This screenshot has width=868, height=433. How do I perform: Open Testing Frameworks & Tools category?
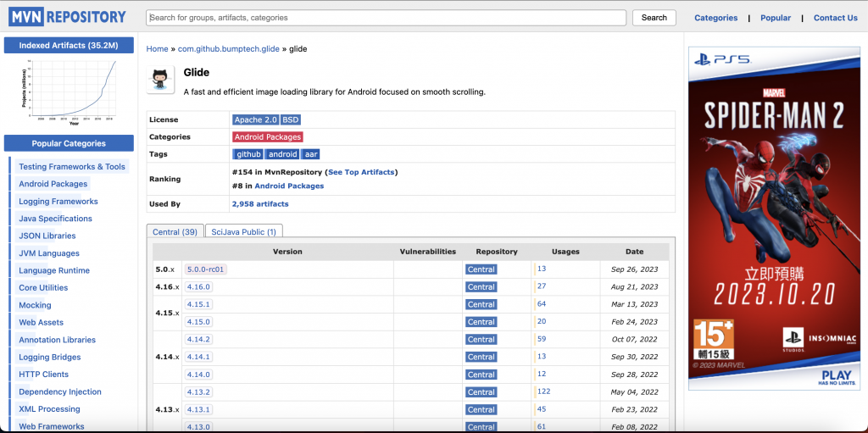tap(72, 167)
